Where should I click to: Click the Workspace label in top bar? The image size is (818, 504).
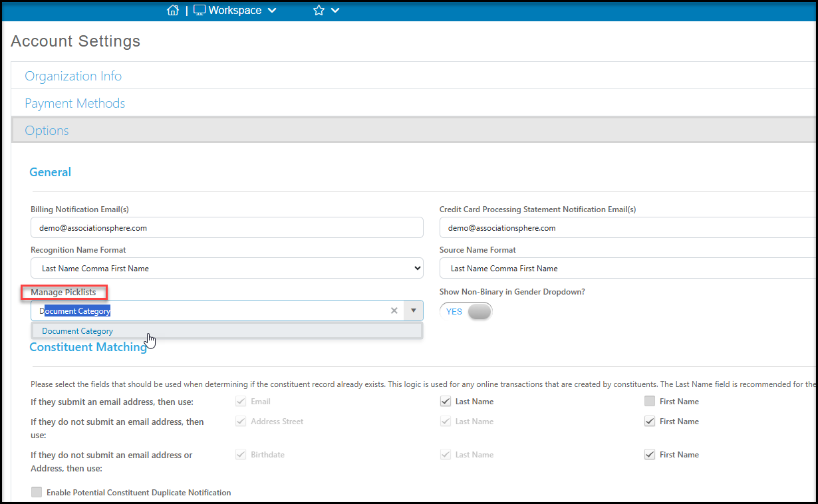[x=235, y=10]
